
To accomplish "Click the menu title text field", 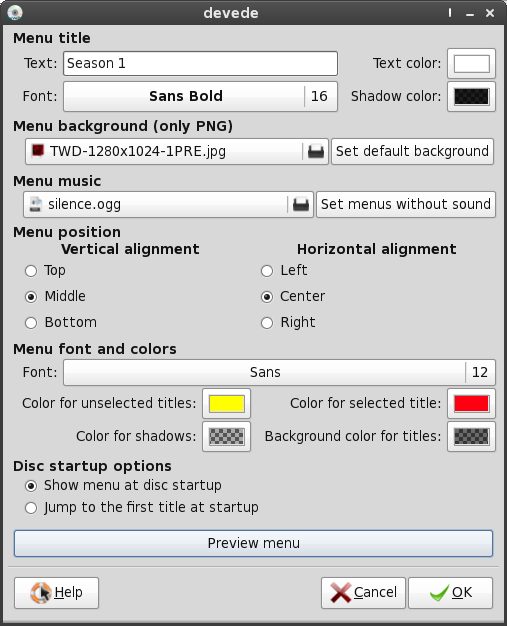I will [x=200, y=63].
